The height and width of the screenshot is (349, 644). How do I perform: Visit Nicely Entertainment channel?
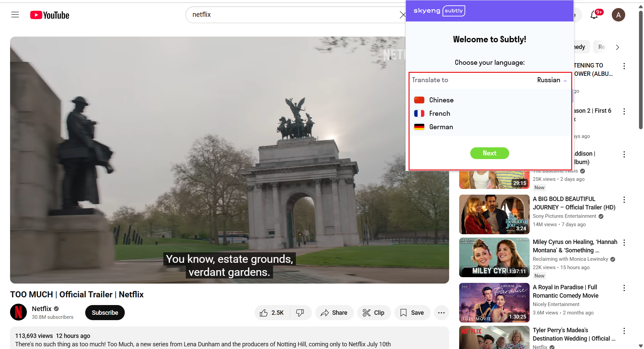[x=556, y=304]
